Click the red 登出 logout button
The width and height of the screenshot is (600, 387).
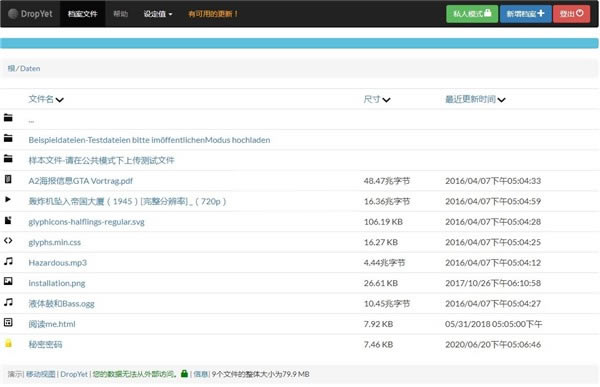click(571, 14)
